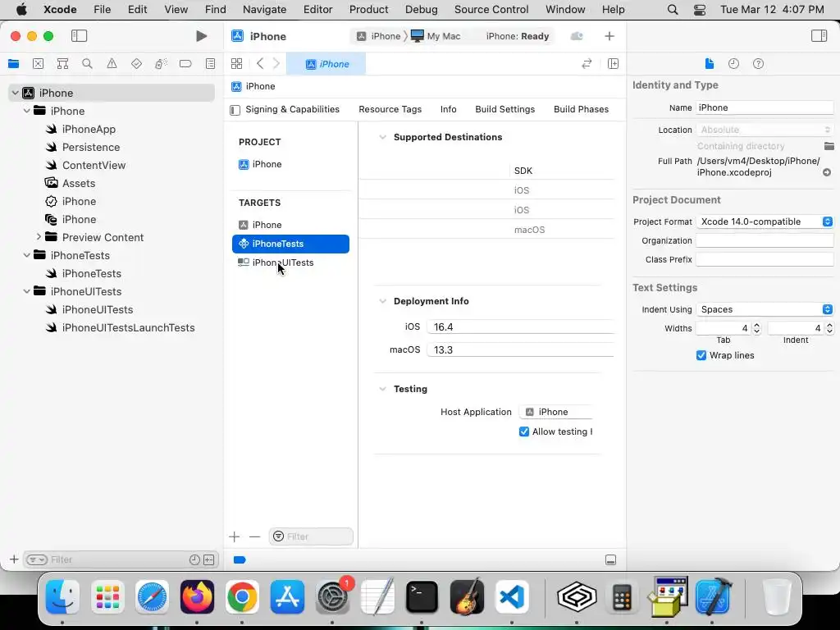Toggle source-control status filter icon

[209, 559]
